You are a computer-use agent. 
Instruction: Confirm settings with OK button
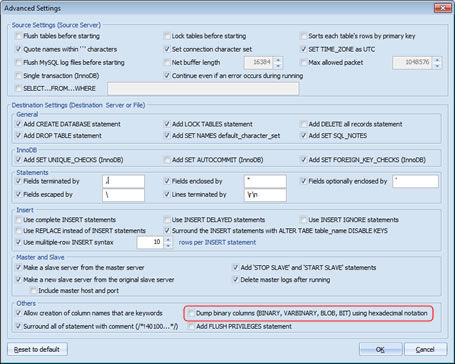(x=380, y=349)
